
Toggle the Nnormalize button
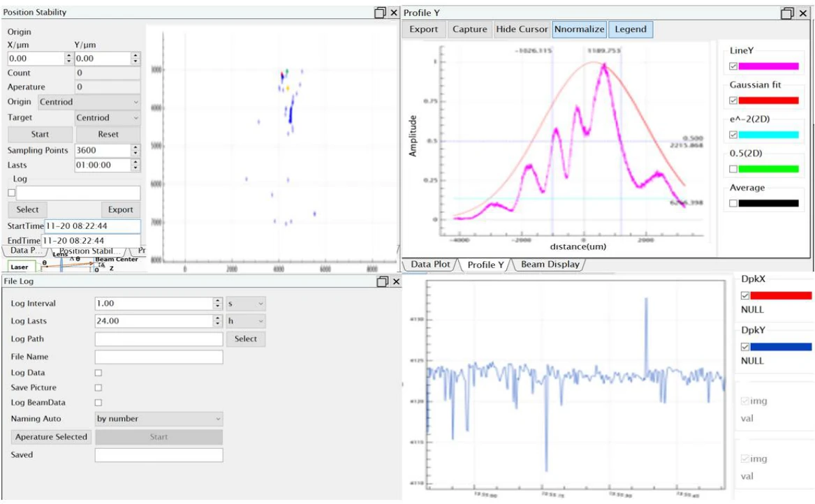tap(579, 29)
